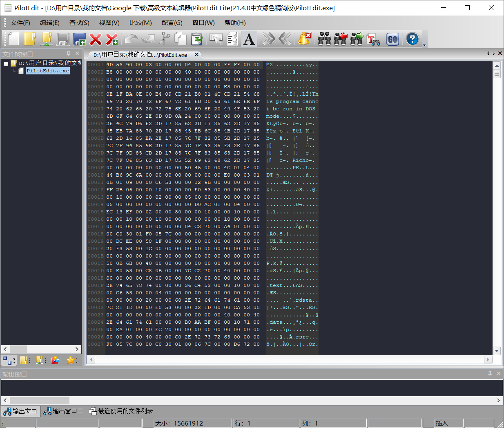Switch to the 输出窗口二 tab
The width and height of the screenshot is (504, 428).
pos(63,411)
